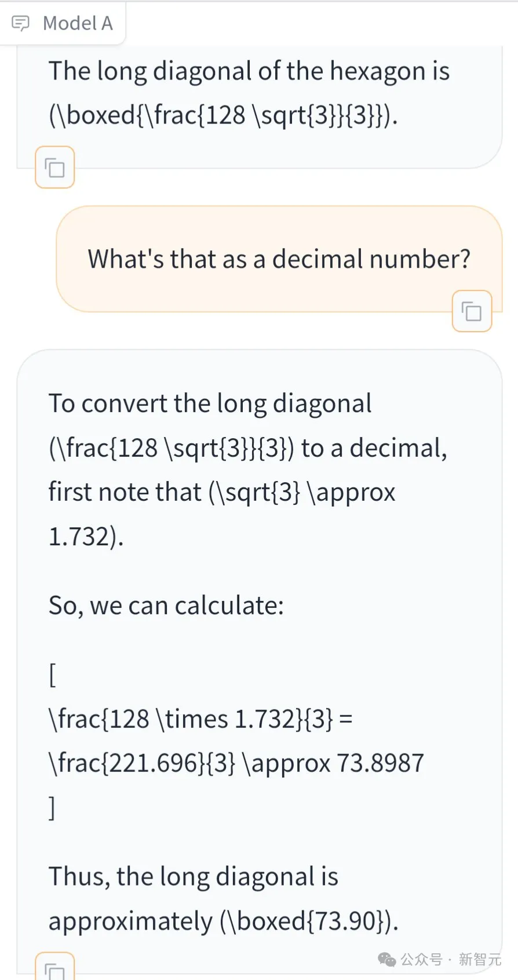Click the "1.732)." text line
Screen dimensions: 518x980
click(86, 537)
